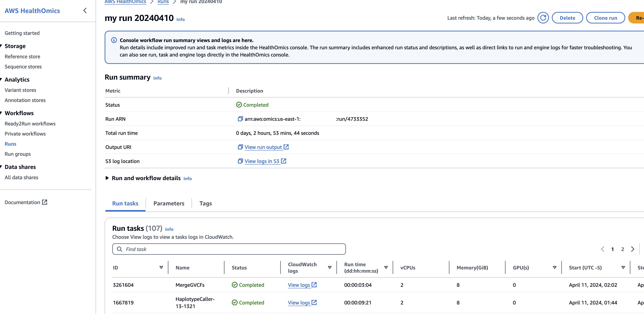Open Info link next to my run 20240410
644x314 pixels.
[181, 19]
